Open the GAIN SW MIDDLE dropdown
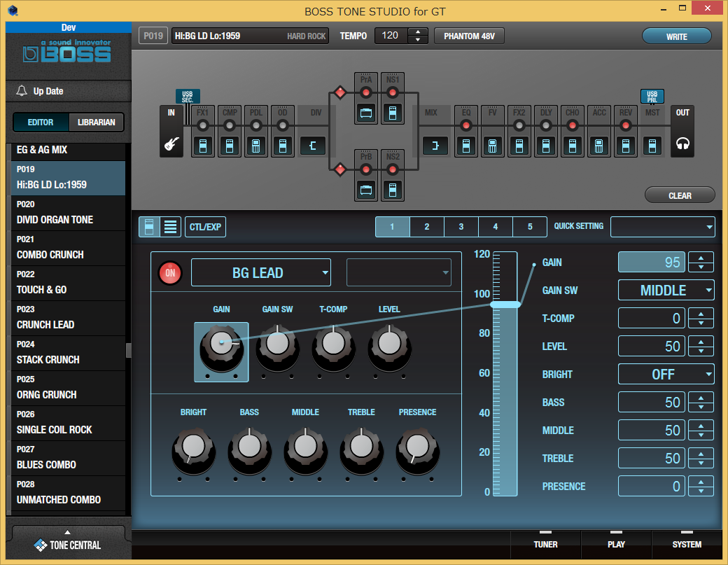The image size is (728, 565). [x=666, y=291]
